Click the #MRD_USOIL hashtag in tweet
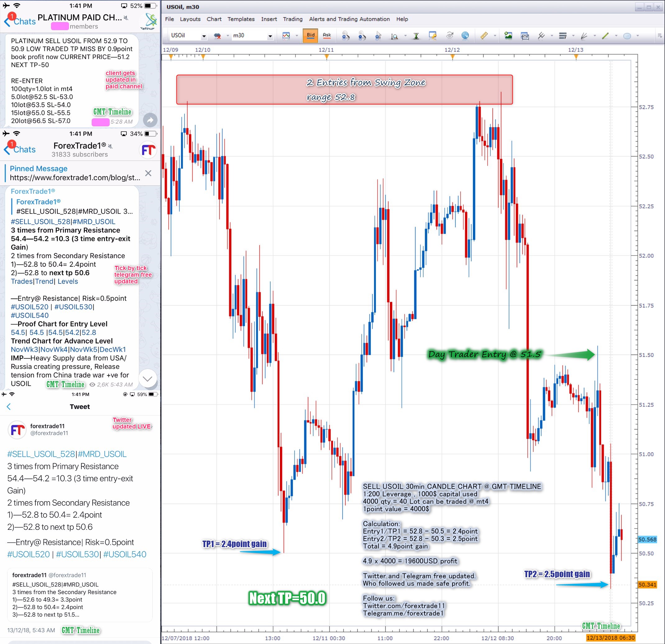 click(x=103, y=454)
